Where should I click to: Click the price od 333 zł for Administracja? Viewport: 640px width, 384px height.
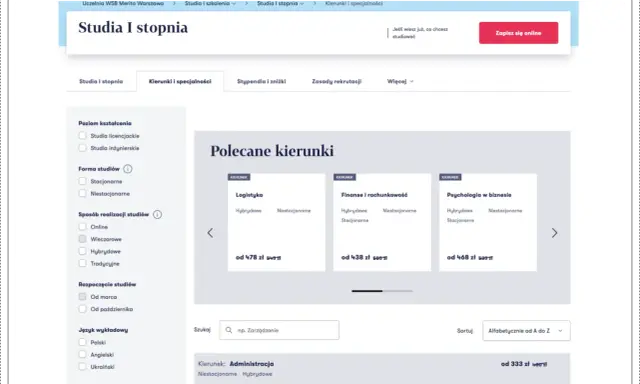[515, 364]
